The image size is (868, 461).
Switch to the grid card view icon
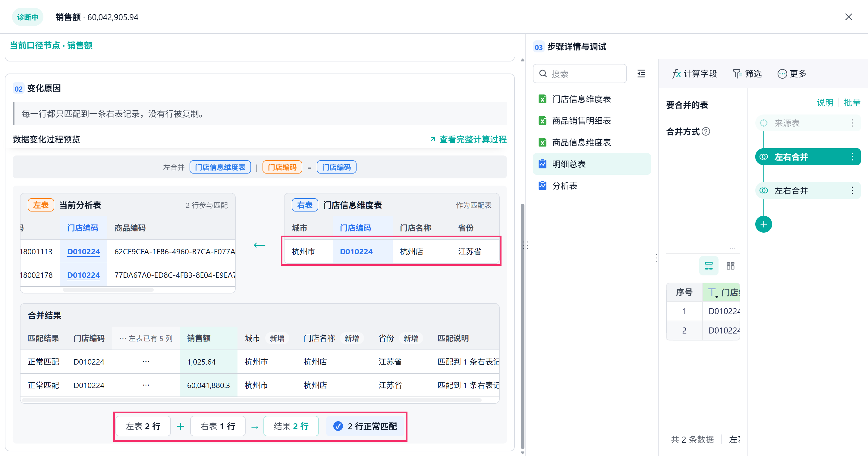[x=730, y=266]
